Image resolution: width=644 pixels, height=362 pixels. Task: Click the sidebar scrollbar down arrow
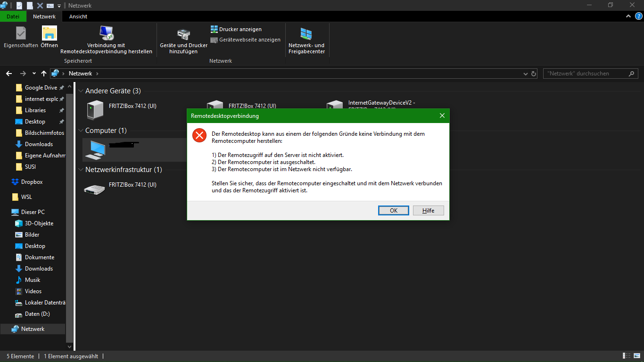70,347
